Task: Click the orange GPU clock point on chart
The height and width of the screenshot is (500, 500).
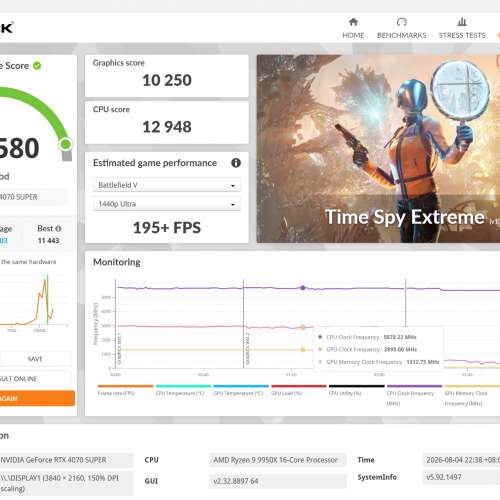Action: point(303,327)
